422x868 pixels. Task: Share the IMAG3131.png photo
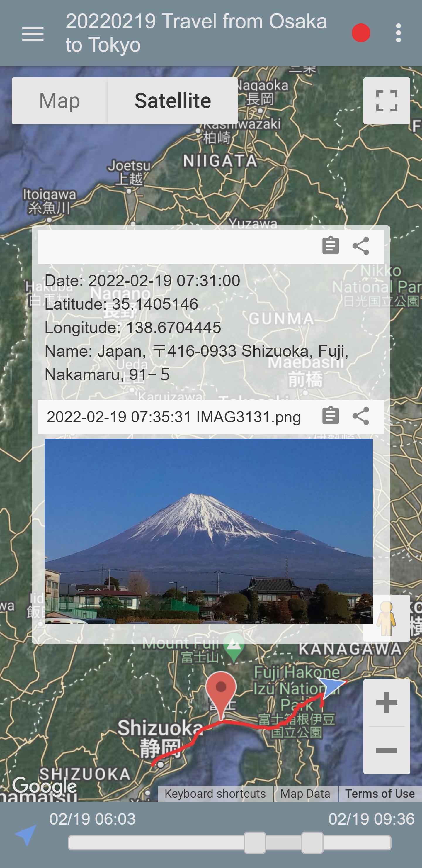point(361,416)
